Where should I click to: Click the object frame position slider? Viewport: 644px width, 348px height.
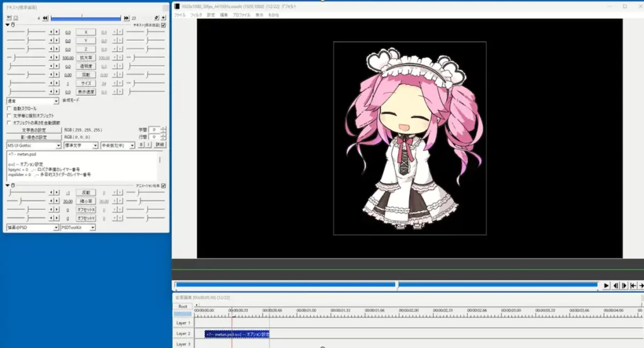click(86, 18)
